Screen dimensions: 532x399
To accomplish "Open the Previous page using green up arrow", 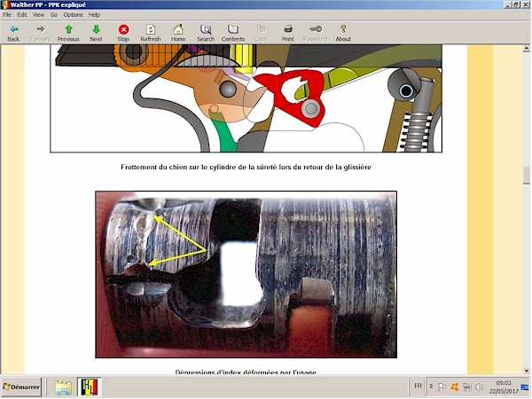I will point(68,34).
